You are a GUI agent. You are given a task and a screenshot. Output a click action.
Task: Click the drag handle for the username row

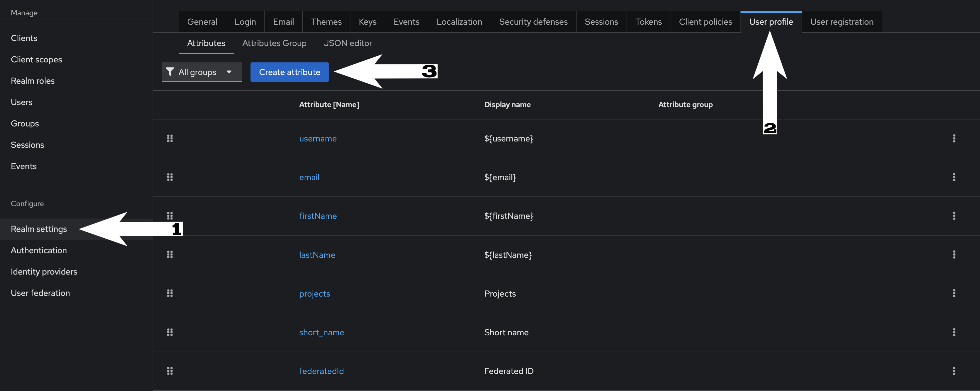(170, 138)
